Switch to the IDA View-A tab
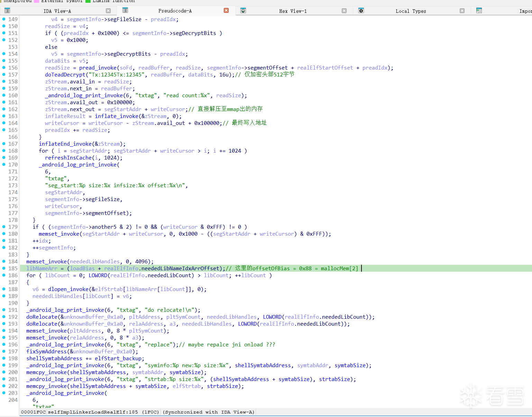The height and width of the screenshot is (417, 532). (57, 11)
